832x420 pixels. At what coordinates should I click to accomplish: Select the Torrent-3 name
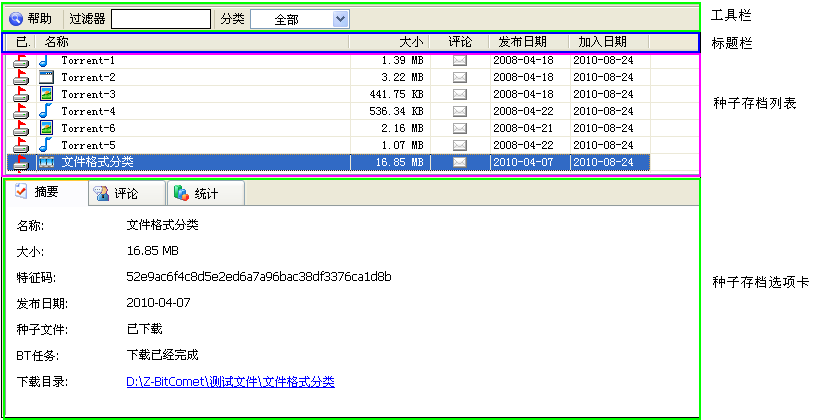tap(88, 94)
